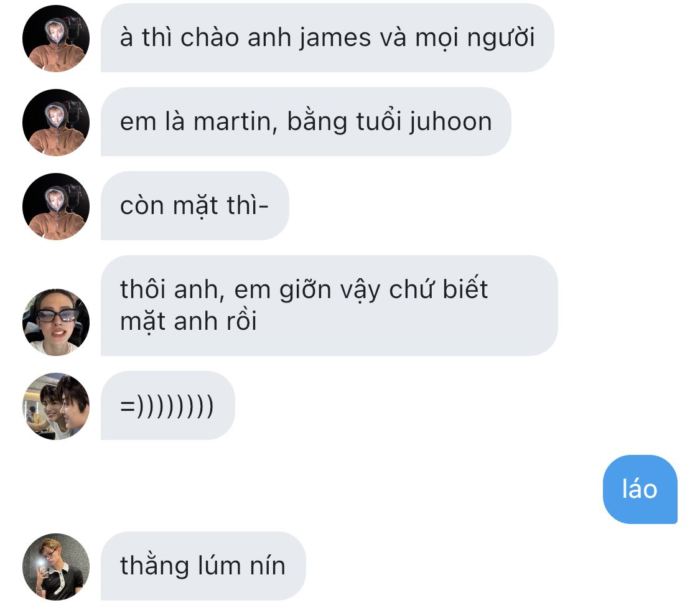Click the words "mọi người" in the first bubble

[x=475, y=39]
